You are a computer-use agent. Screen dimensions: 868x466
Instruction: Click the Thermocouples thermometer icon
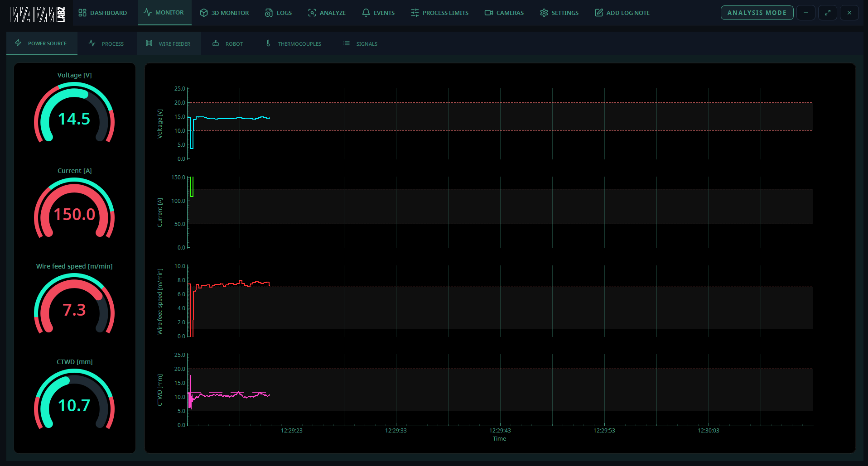tap(268, 43)
